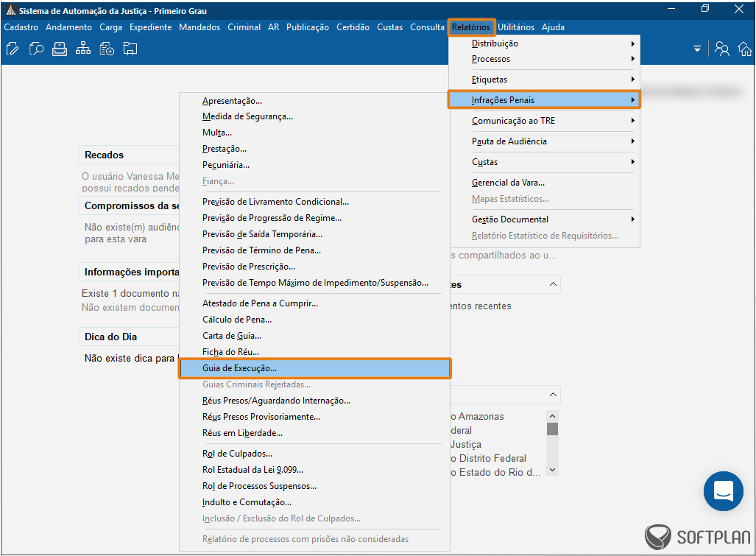This screenshot has width=756, height=556.
Task: Expand the Gestão Documental submenu
Action: (x=544, y=219)
